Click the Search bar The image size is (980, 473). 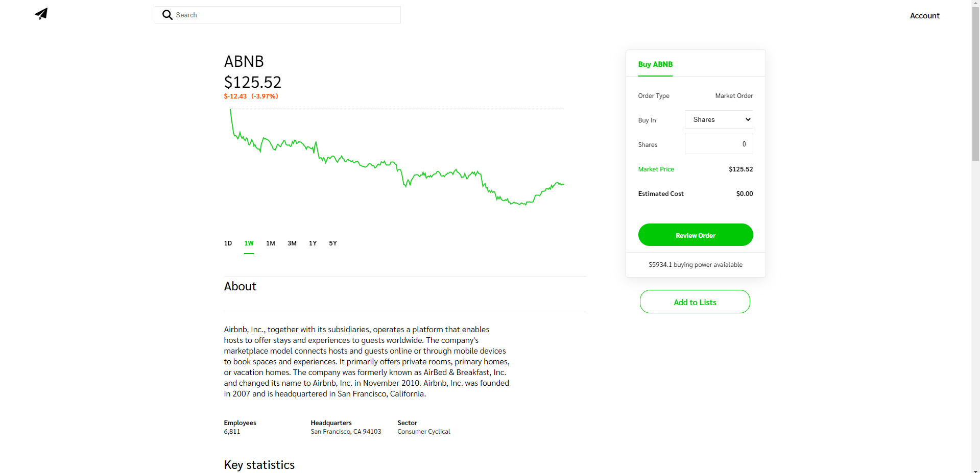point(277,15)
